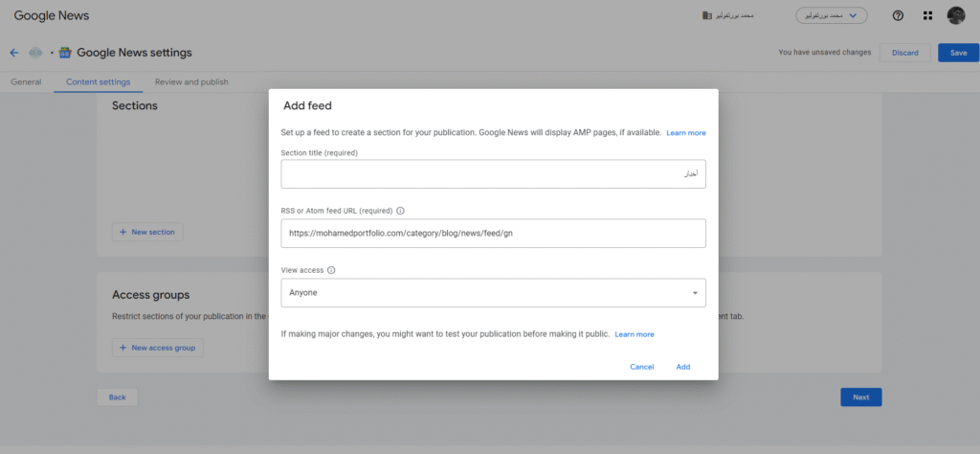This screenshot has height=454, width=980.
Task: Click the Access groups heading
Action: [150, 295]
